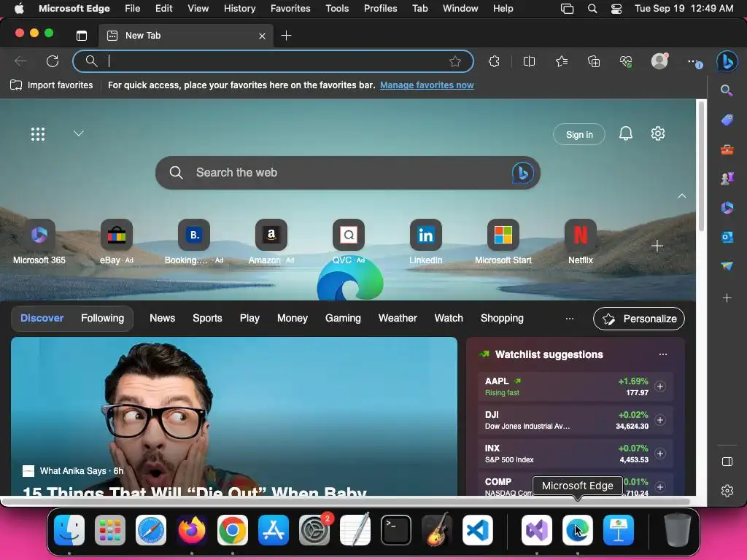Screen dimensions: 747x560
Task: Open sidebar settings gear at bottom
Action: click(x=727, y=491)
